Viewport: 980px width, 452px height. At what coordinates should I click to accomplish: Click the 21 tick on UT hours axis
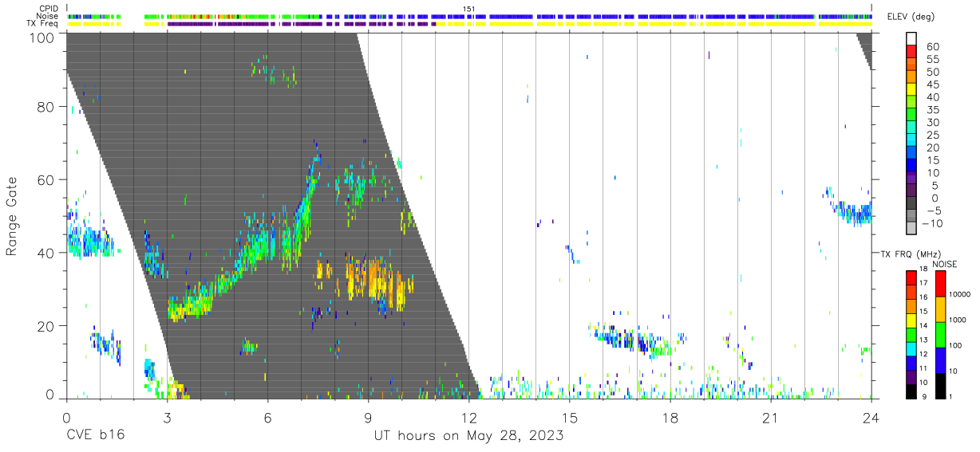tap(770, 418)
